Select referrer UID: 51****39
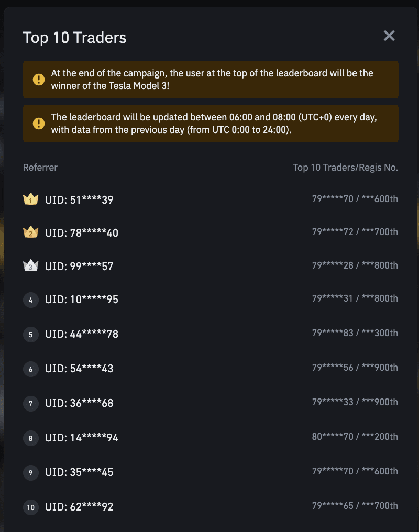This screenshot has height=532, width=419. [79, 199]
